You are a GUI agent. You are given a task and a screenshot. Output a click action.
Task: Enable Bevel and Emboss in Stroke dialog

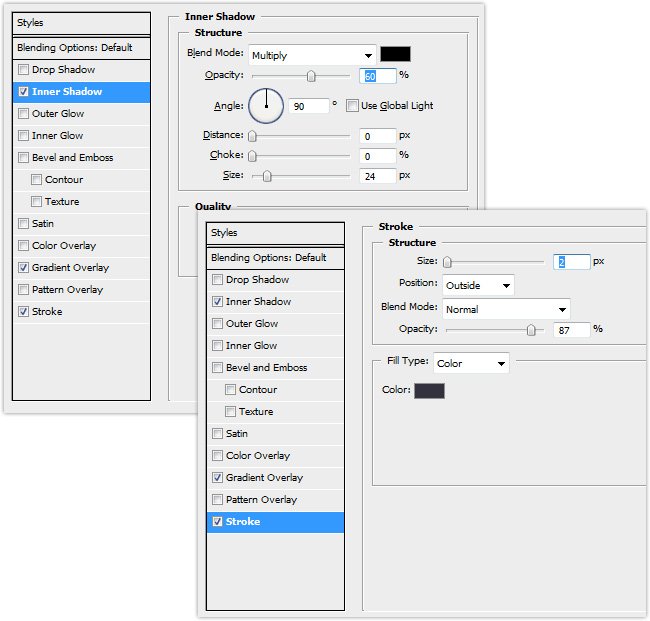pyautogui.click(x=217, y=367)
